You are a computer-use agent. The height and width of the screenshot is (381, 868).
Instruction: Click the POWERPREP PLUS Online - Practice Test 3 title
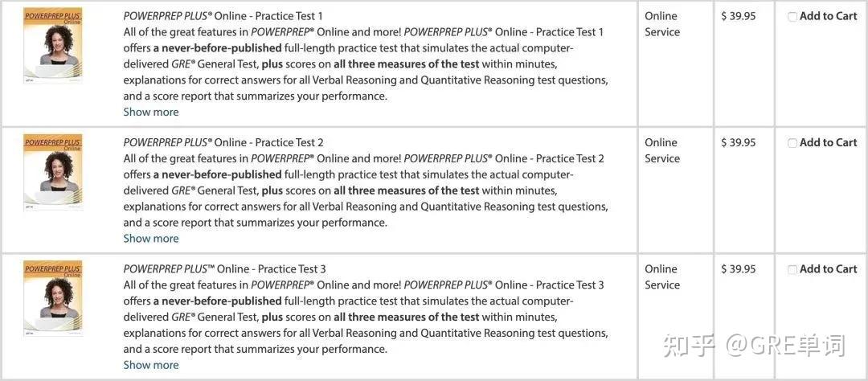click(x=225, y=269)
